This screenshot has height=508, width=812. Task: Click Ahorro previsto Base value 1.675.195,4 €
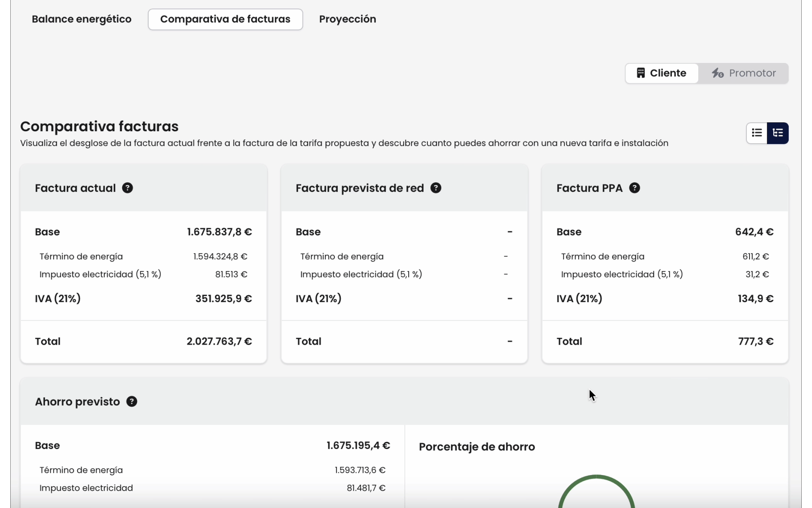click(358, 446)
